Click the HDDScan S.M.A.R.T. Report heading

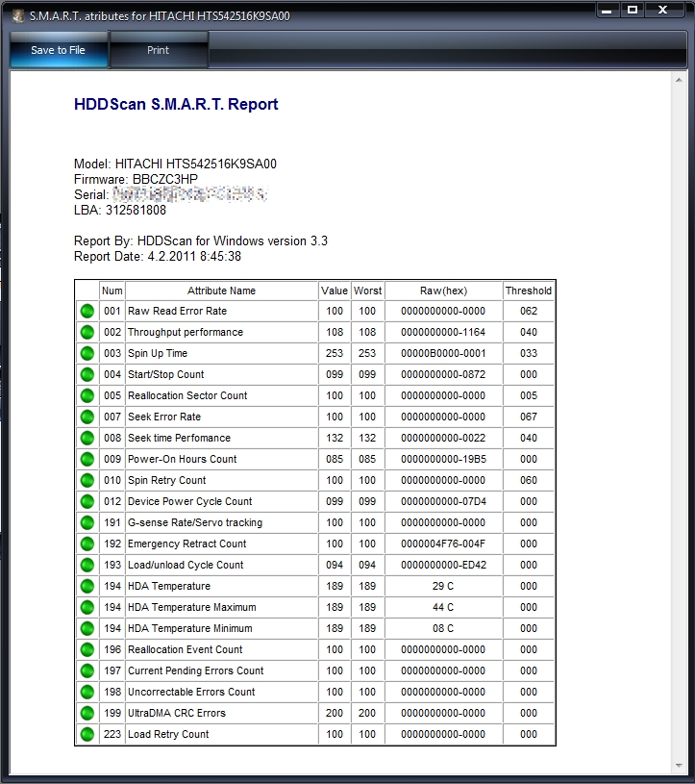coord(176,105)
